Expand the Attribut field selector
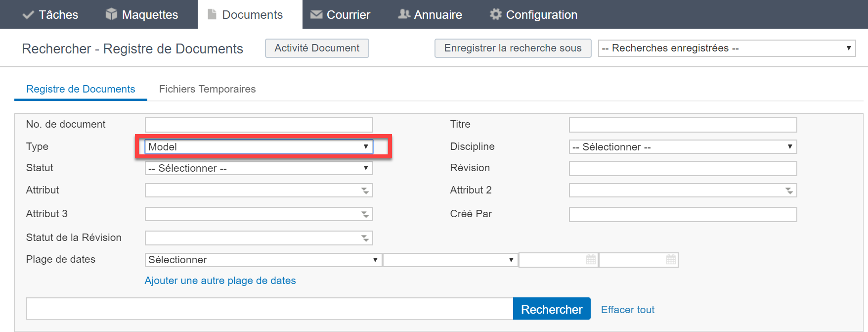The height and width of the screenshot is (332, 868). pyautogui.click(x=365, y=190)
